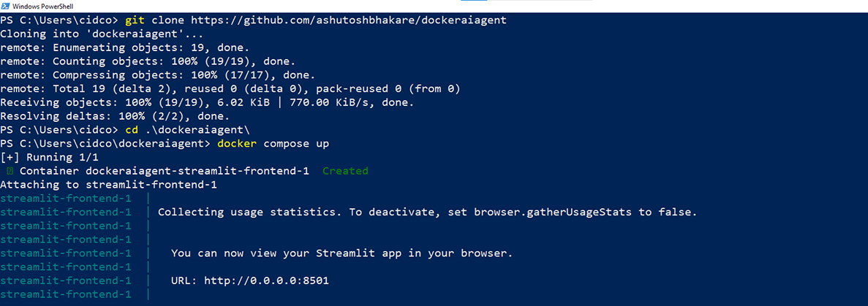Click the green 'Created' status text
868x306 pixels.
(x=345, y=171)
